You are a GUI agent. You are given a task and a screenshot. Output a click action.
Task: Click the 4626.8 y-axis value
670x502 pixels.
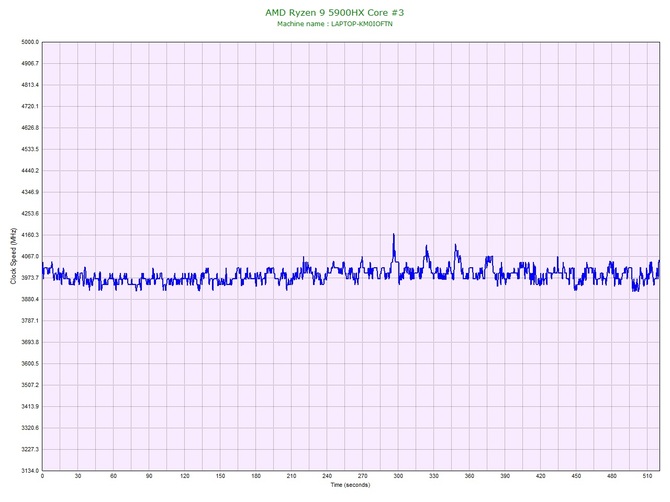click(x=30, y=128)
